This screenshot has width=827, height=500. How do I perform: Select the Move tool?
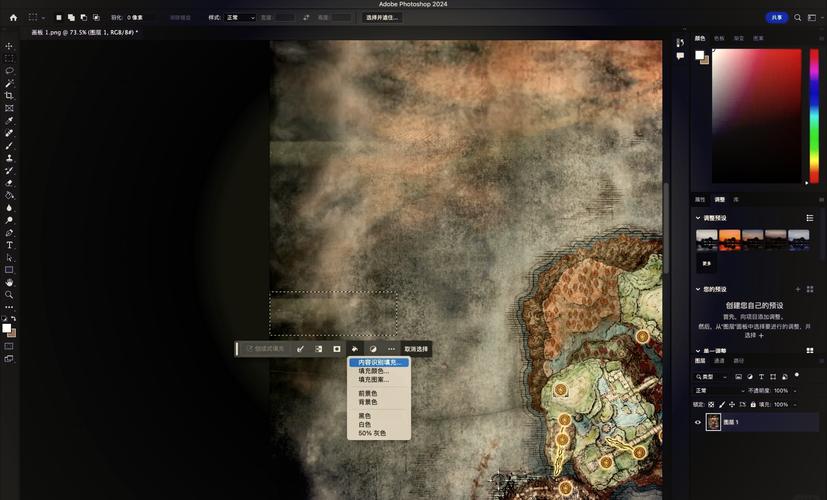9,46
